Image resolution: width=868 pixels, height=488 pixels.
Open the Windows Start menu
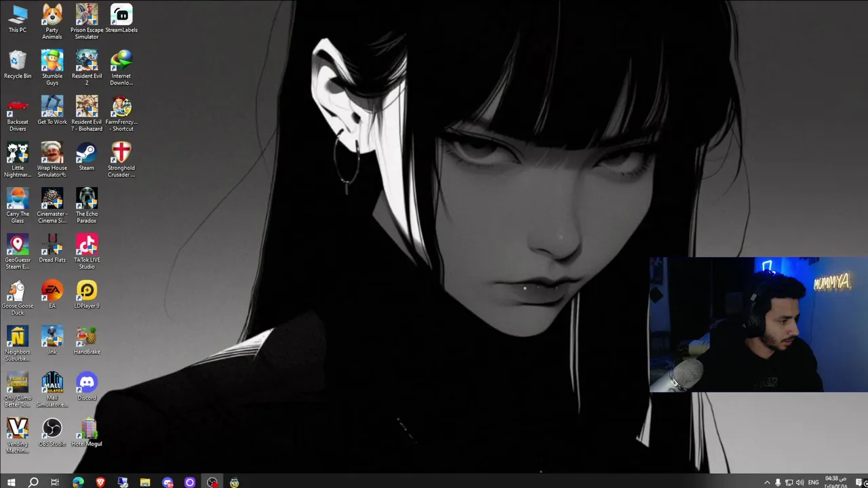[11, 483]
